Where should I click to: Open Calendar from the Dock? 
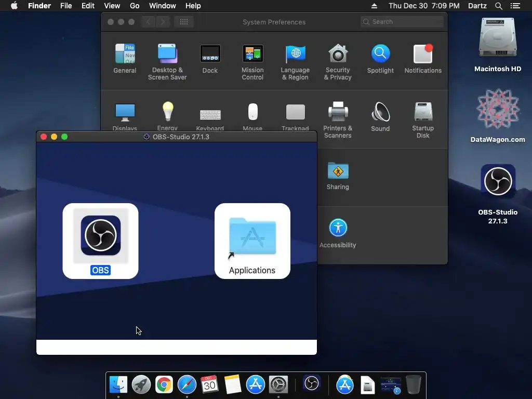(210, 384)
